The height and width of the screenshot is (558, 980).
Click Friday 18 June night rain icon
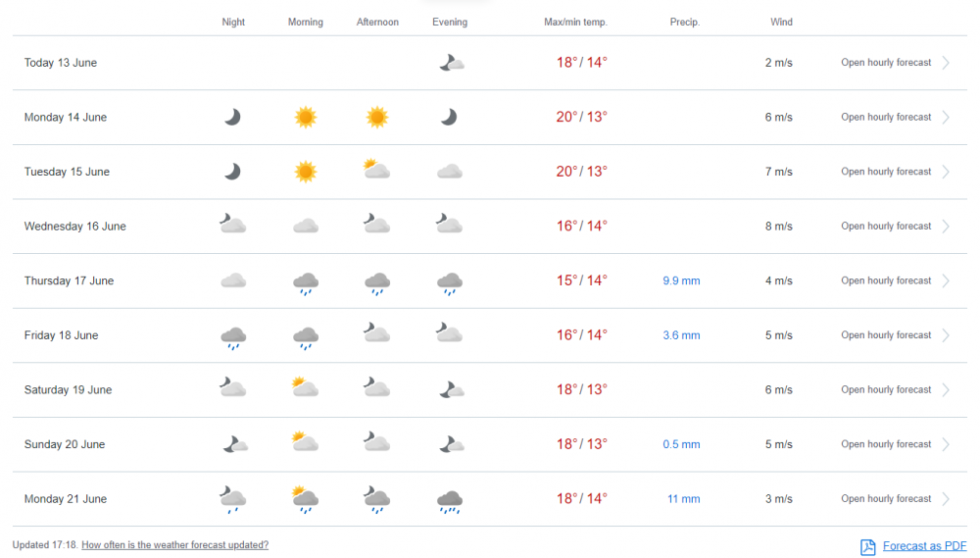click(232, 337)
